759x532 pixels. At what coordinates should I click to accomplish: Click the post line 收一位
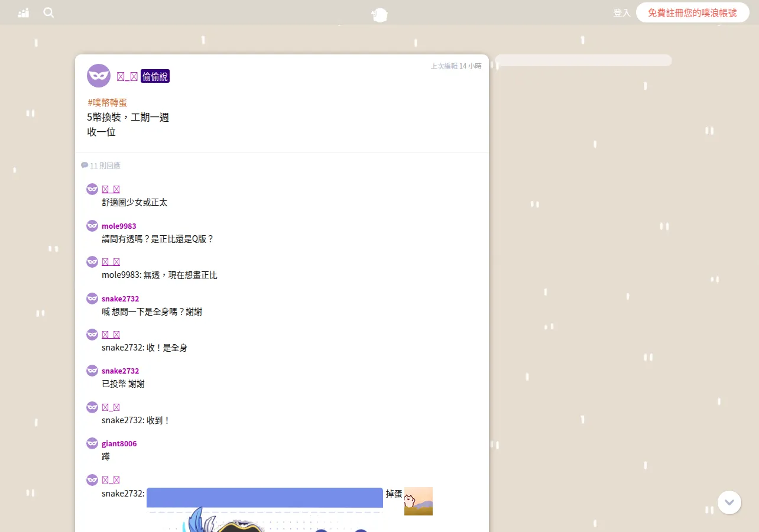[102, 132]
